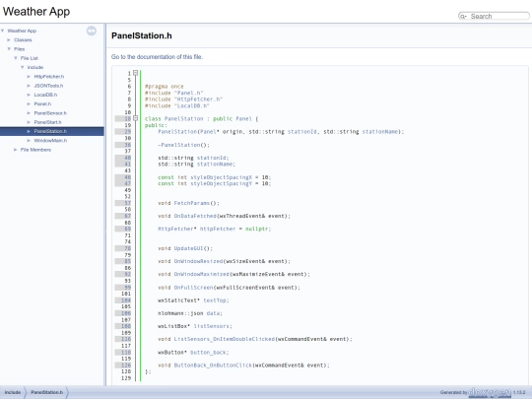Go to the documentation of this file link
Viewport: 532px width, 399px height.
click(157, 57)
